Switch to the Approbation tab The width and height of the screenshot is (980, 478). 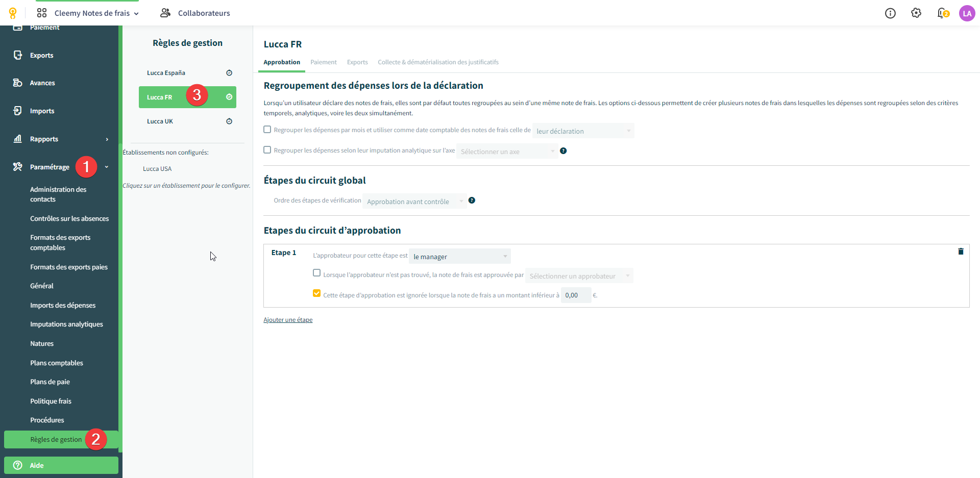tap(282, 62)
